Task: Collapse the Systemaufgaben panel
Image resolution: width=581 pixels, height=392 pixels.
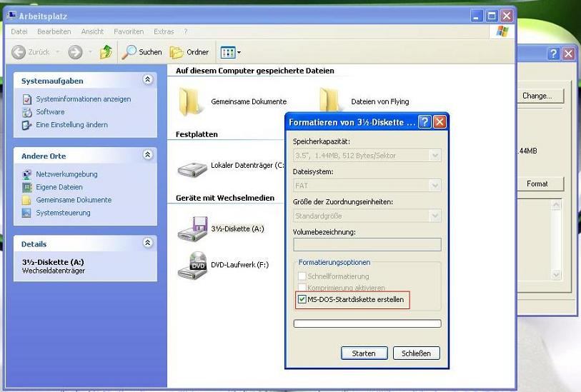Action: click(x=147, y=79)
